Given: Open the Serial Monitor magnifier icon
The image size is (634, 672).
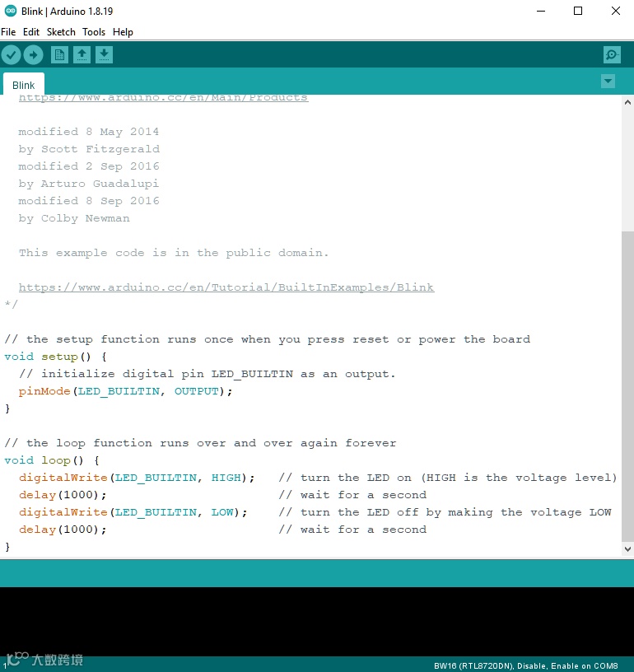Looking at the screenshot, I should pyautogui.click(x=612, y=55).
